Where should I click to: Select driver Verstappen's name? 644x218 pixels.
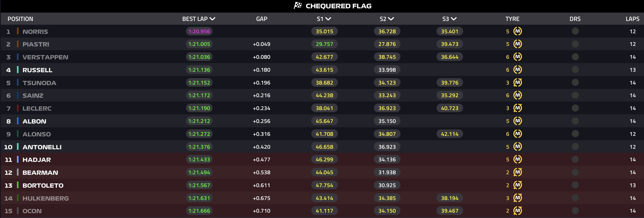(45, 57)
